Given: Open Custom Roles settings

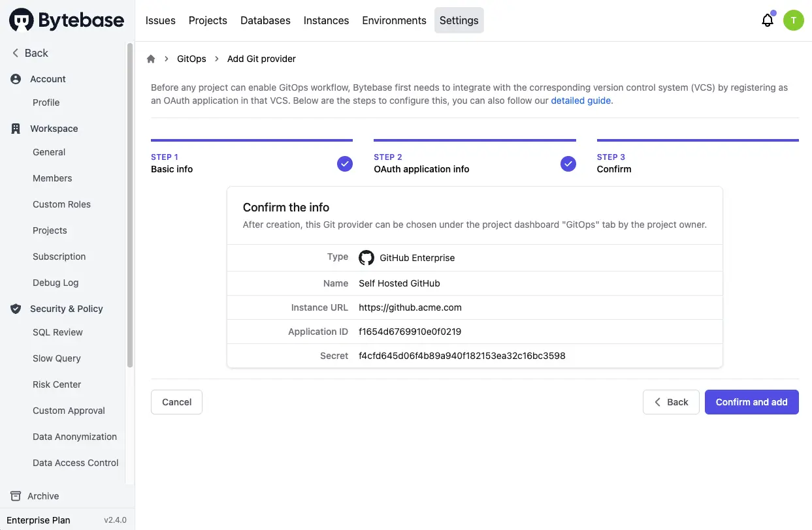Looking at the screenshot, I should [x=61, y=204].
